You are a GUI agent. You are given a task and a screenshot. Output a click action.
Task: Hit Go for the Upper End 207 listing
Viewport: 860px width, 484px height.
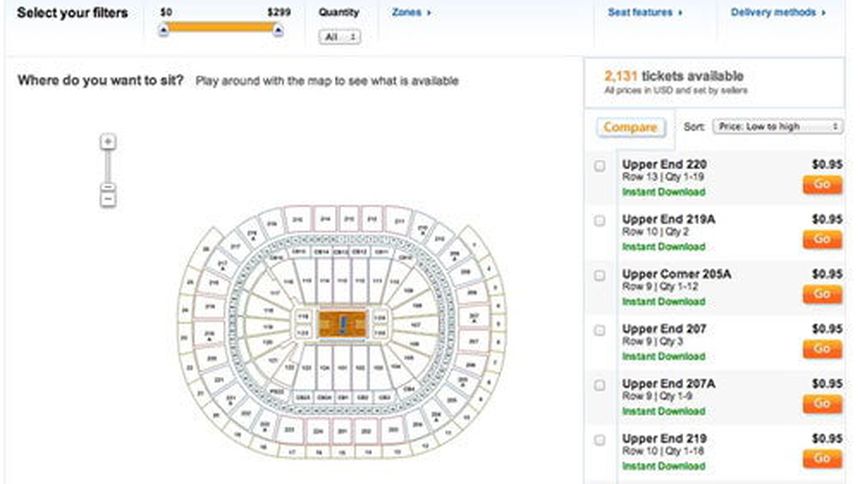(821, 348)
